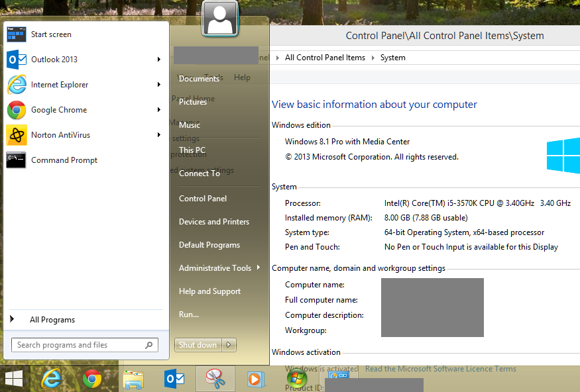Select Connect To in the start menu
The width and height of the screenshot is (580, 392).
click(200, 173)
